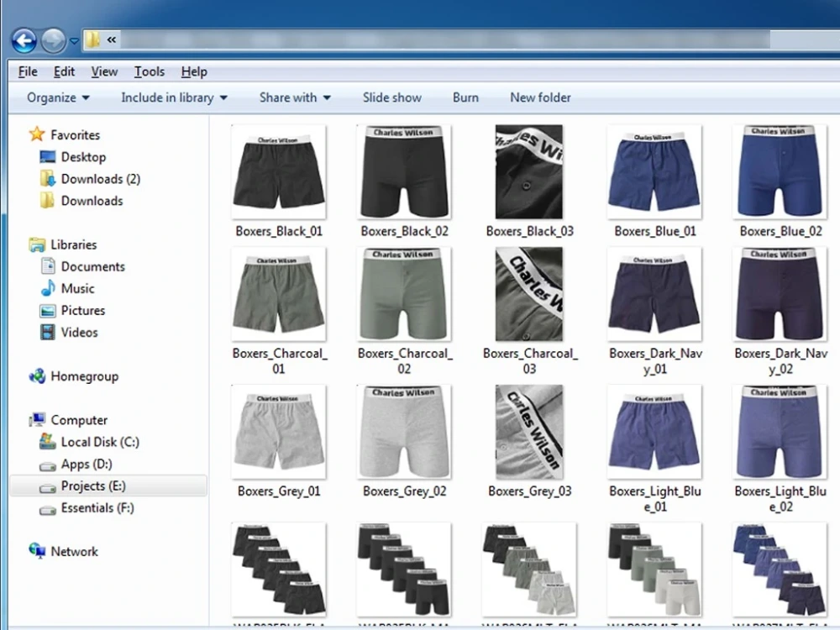Open the Tools menu
The image size is (840, 630).
pyautogui.click(x=150, y=71)
